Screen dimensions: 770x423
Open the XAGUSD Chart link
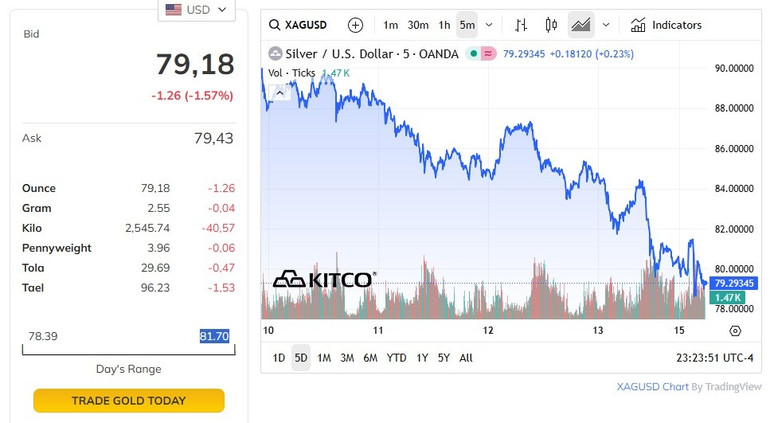652,386
